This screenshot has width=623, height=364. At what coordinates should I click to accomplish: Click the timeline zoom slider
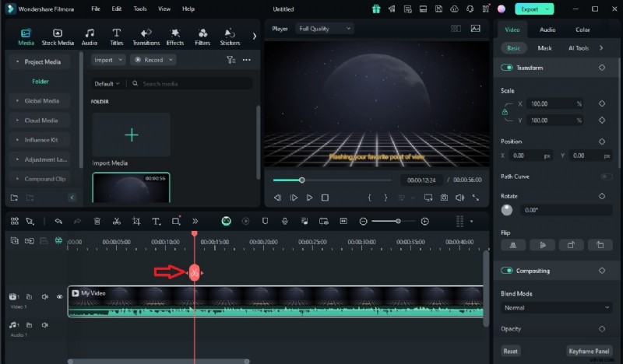pyautogui.click(x=393, y=222)
